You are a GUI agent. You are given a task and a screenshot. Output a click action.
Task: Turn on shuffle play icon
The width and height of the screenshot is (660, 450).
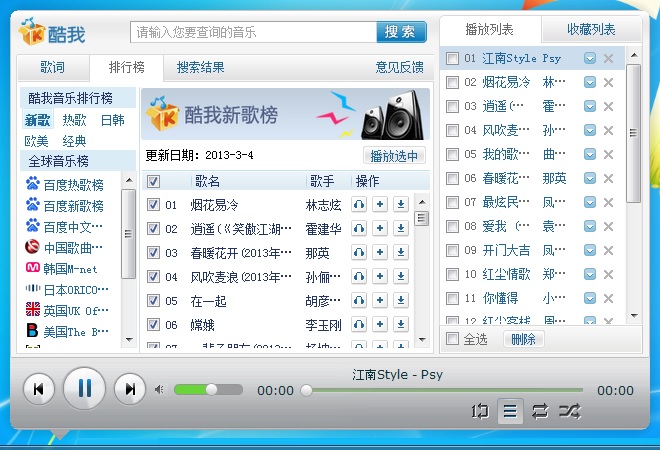tap(570, 411)
